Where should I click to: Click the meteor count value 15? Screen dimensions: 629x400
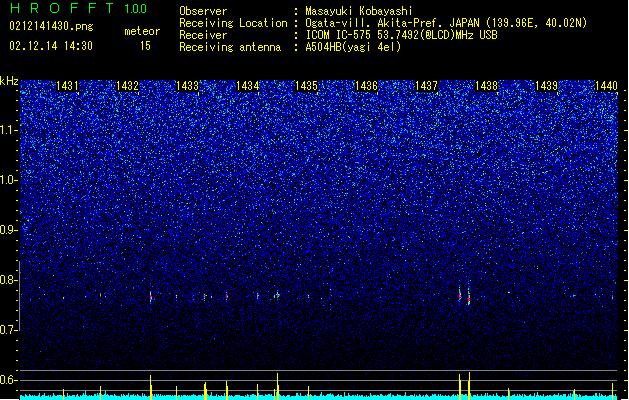click(145, 46)
